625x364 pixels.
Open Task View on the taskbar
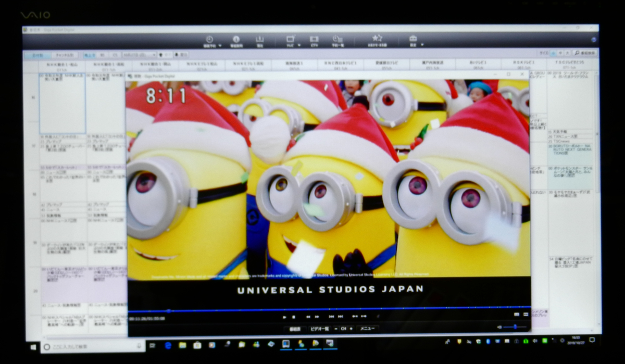click(153, 345)
